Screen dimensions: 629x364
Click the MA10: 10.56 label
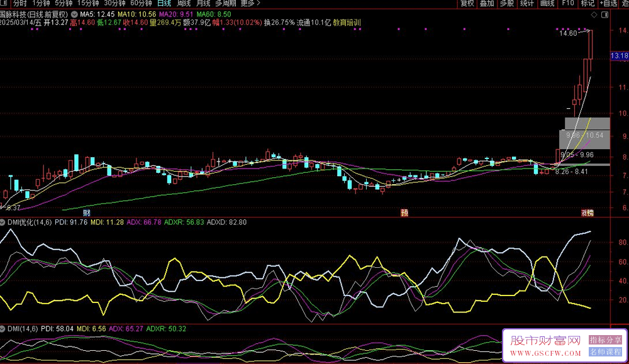coord(136,14)
